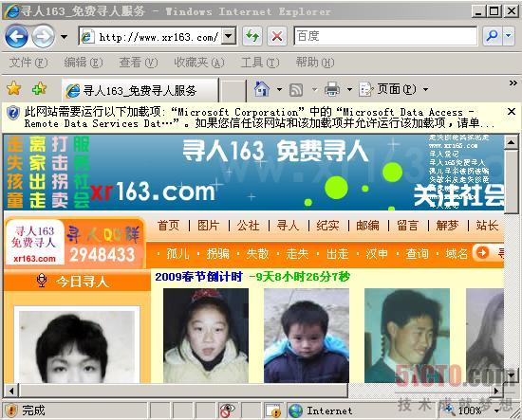This screenshot has height=420, width=522.
Task: Click the 汉申 category link
Action: click(377, 254)
